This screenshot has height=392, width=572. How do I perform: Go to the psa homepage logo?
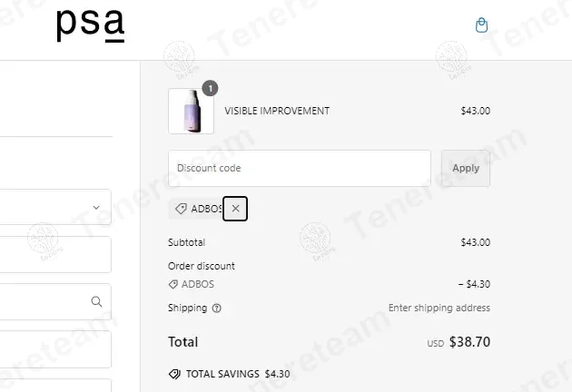point(90,24)
